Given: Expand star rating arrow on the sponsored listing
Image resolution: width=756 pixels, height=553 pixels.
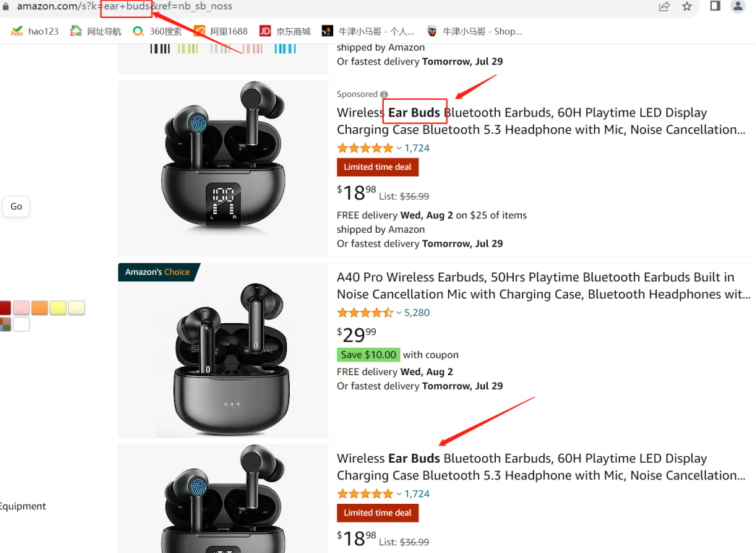Looking at the screenshot, I should tap(398, 148).
